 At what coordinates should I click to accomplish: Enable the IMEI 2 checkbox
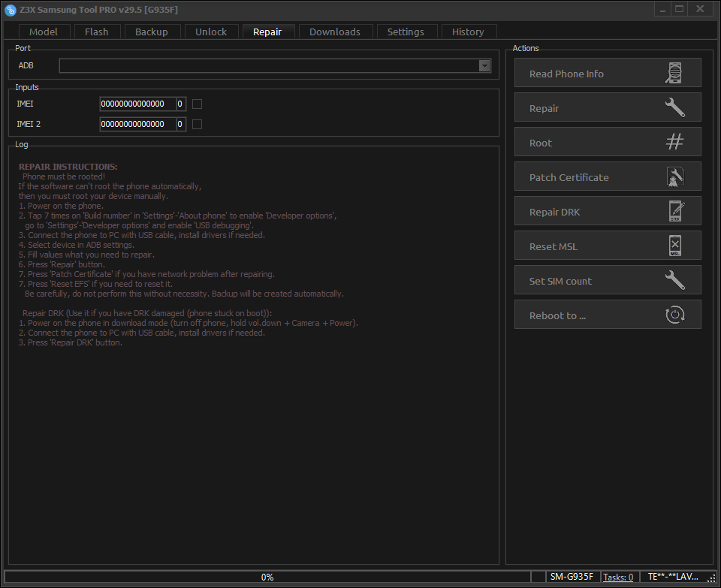(197, 124)
